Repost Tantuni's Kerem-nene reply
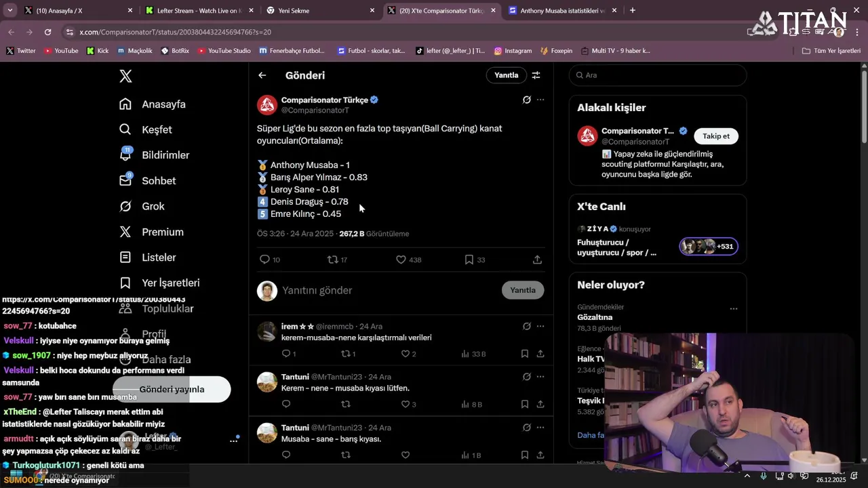 [x=346, y=405]
